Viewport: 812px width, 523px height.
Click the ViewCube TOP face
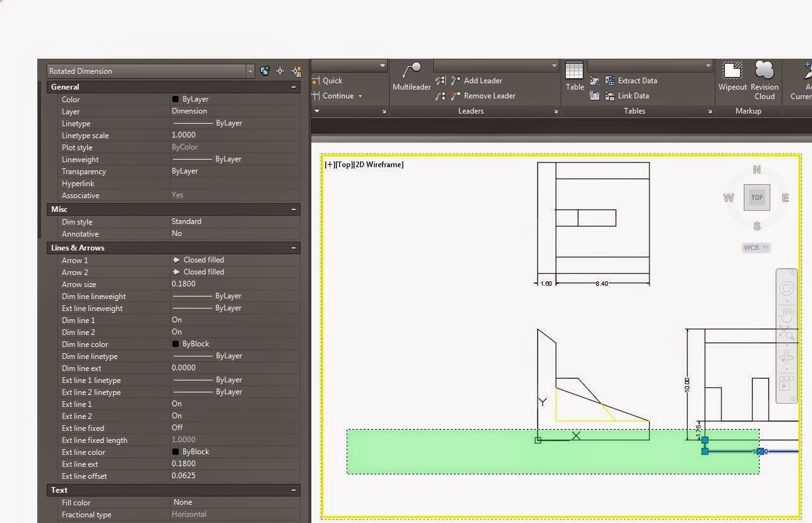point(756,197)
